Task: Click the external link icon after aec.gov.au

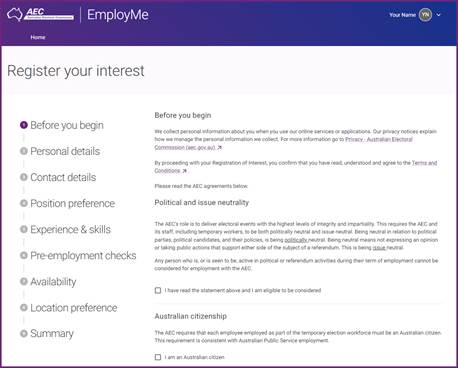Action: tap(219, 147)
